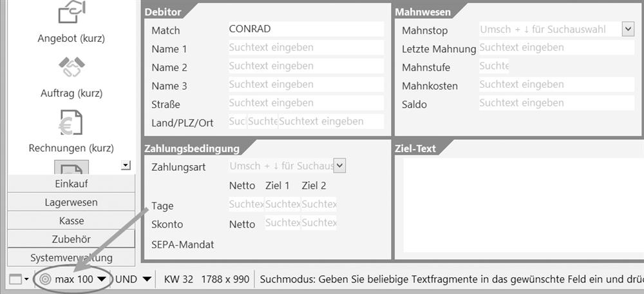Switch to the Einkauf section

click(x=71, y=184)
